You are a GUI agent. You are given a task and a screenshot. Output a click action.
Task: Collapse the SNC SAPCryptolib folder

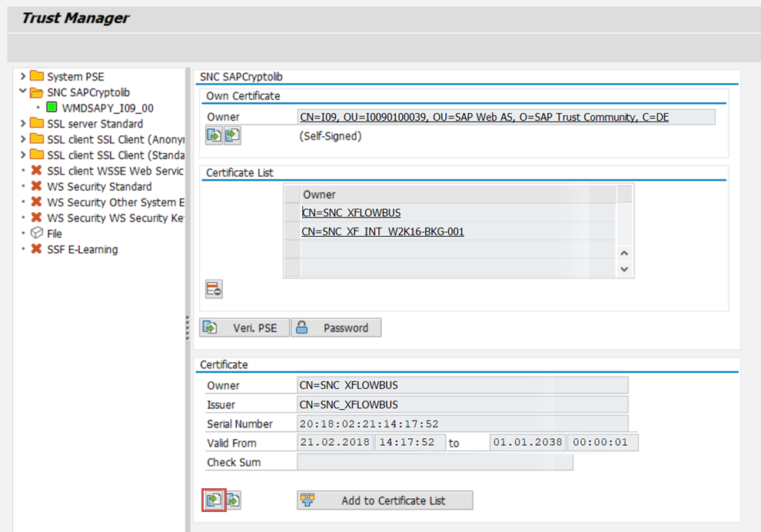[23, 92]
